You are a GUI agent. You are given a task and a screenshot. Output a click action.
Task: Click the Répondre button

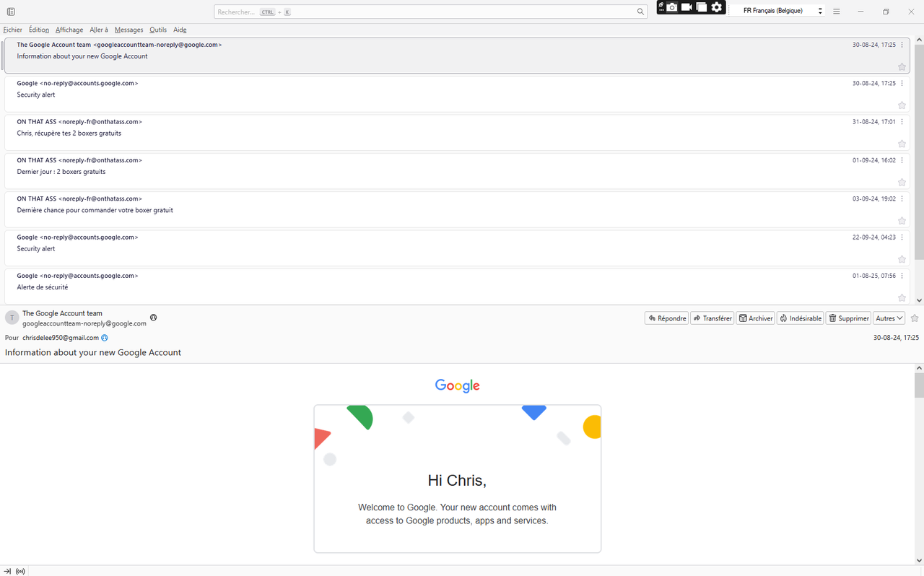[666, 318]
